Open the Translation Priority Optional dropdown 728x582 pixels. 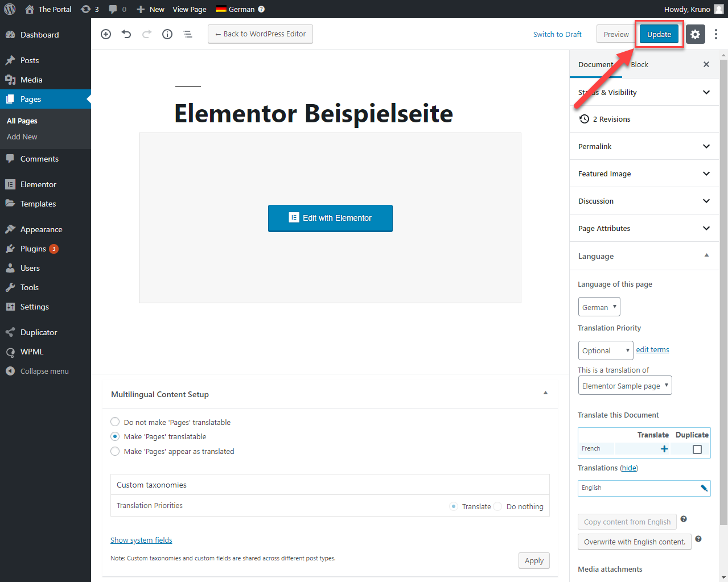pos(606,350)
